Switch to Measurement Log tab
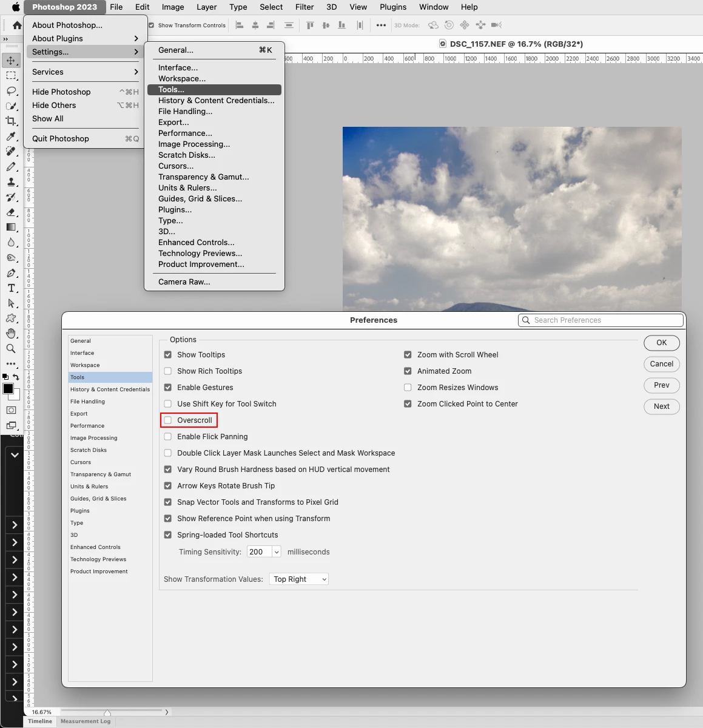The image size is (703, 728). click(86, 721)
